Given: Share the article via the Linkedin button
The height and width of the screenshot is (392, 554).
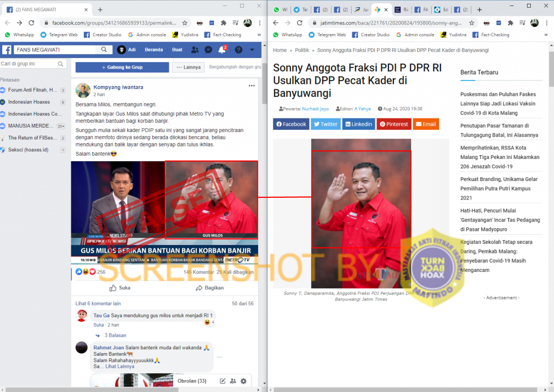Looking at the screenshot, I should tap(359, 124).
